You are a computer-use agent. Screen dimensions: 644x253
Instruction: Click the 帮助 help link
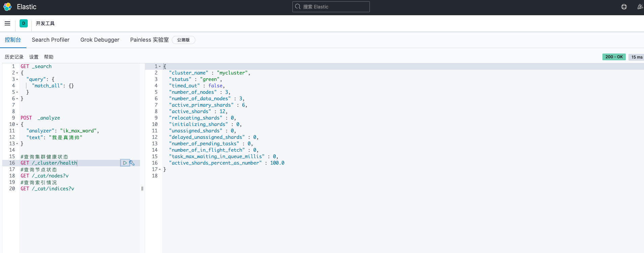click(x=49, y=57)
